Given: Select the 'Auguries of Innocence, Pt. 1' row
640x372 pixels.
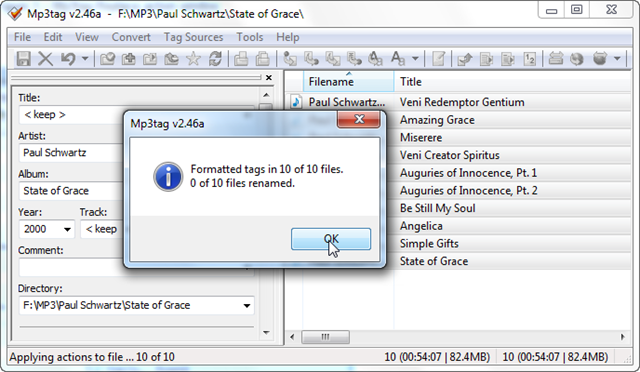Looking at the screenshot, I should tap(468, 173).
